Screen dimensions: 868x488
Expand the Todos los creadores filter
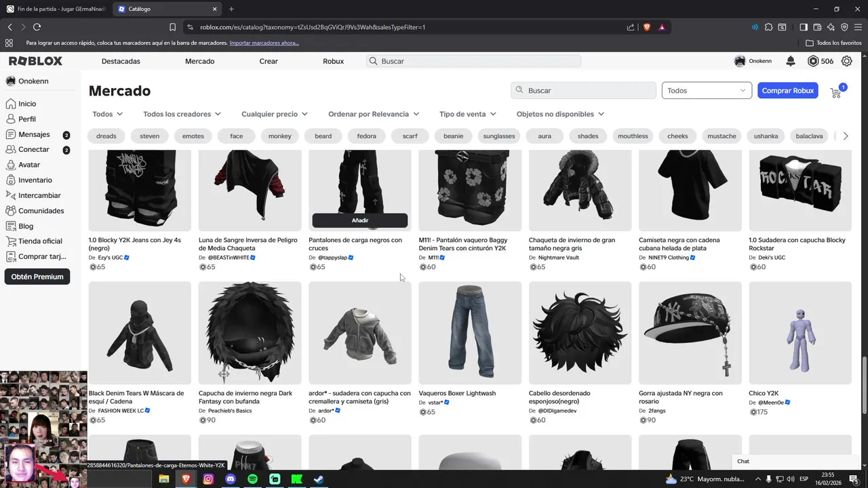click(x=182, y=114)
